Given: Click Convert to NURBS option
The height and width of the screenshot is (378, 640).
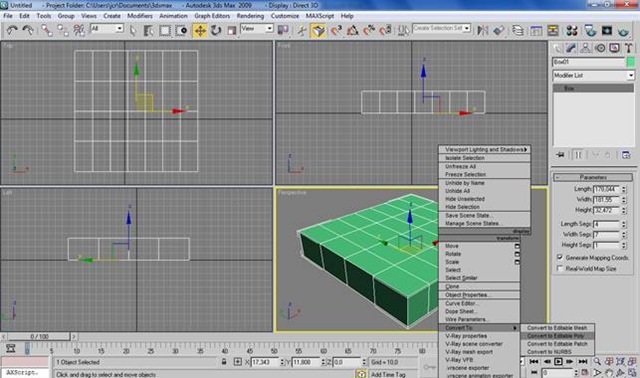Looking at the screenshot, I should point(557,351).
